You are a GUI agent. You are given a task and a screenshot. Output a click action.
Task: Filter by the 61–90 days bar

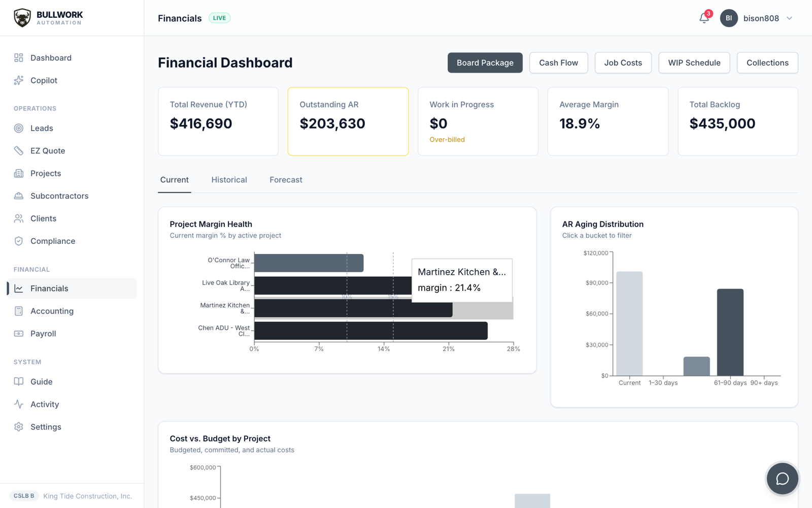730,332
